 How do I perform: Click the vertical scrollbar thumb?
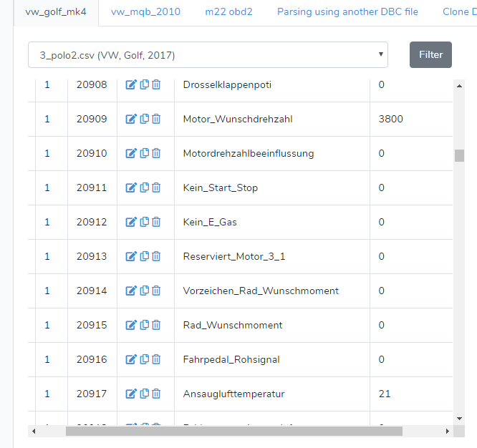459,155
